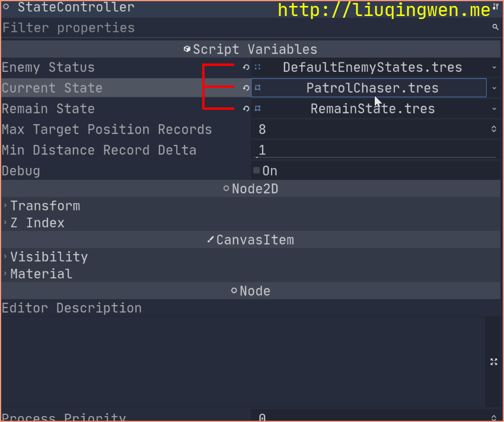Revert the Enemy Status property value
Screen dimensions: 504x422
coord(246,67)
